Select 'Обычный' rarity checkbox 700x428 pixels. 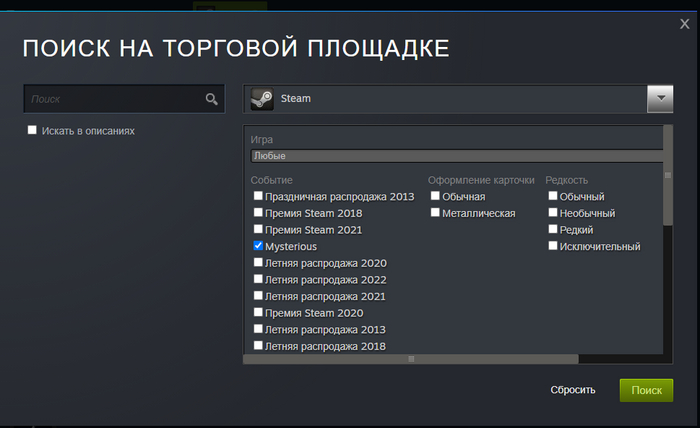553,195
